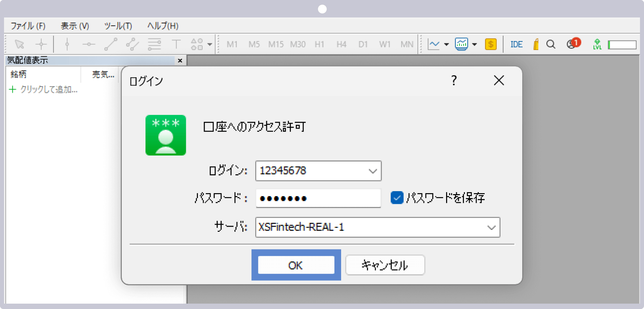
Task: Switch to M15 timeframe
Action: [x=276, y=44]
